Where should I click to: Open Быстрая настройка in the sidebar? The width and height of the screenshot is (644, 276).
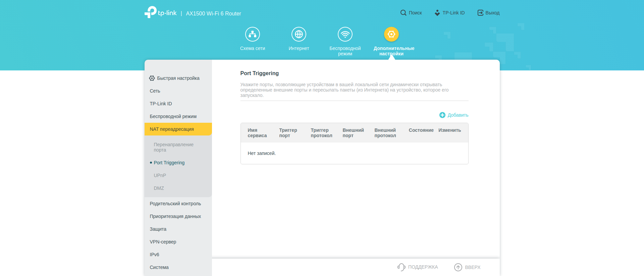pos(178,78)
